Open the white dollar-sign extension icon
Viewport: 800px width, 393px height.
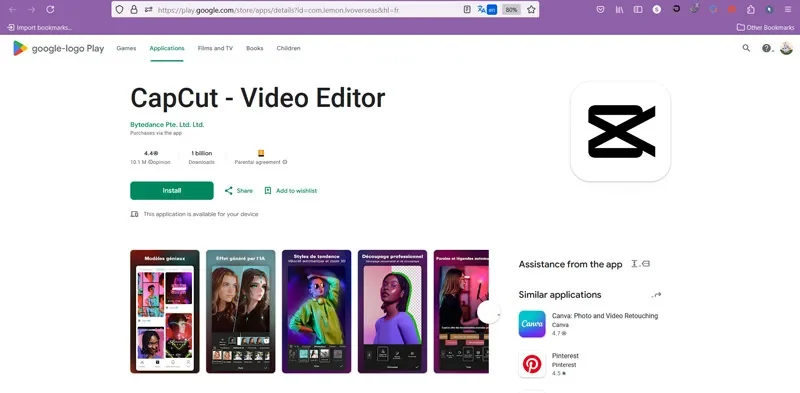click(x=657, y=9)
